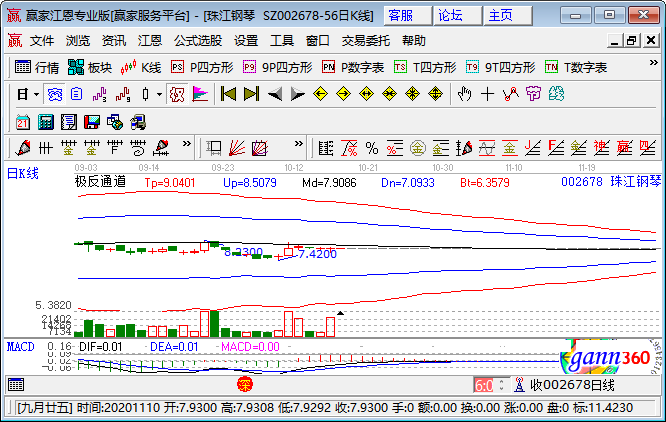The height and width of the screenshot is (422, 666).
Task: Expand the Gann tools overflow chevron
Action: [x=299, y=143]
